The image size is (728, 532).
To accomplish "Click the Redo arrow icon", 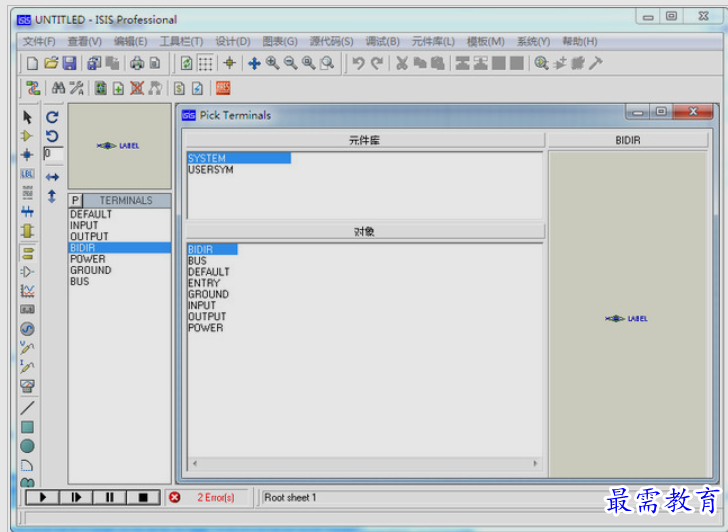I will pyautogui.click(x=377, y=63).
